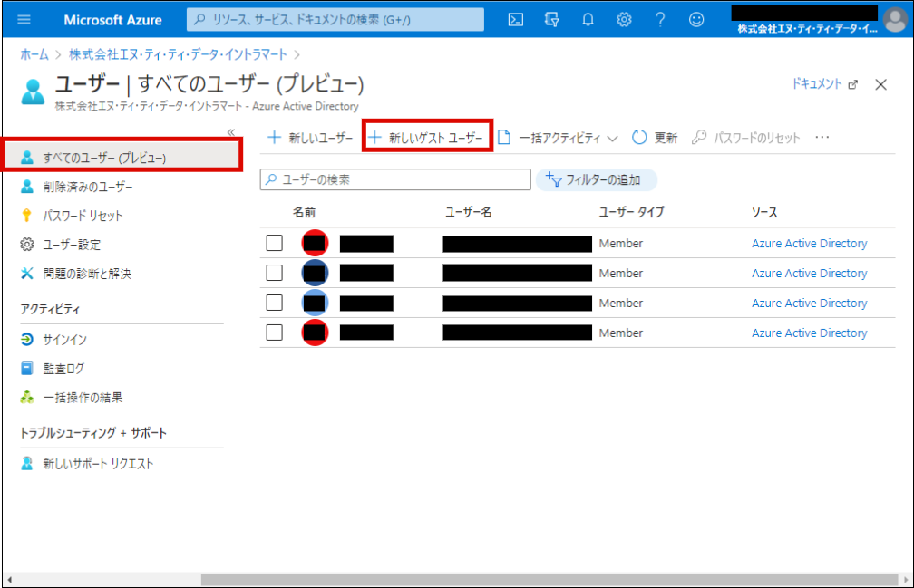This screenshot has width=914, height=588.
Task: Show notifications via the bell icon
Action: [x=588, y=20]
